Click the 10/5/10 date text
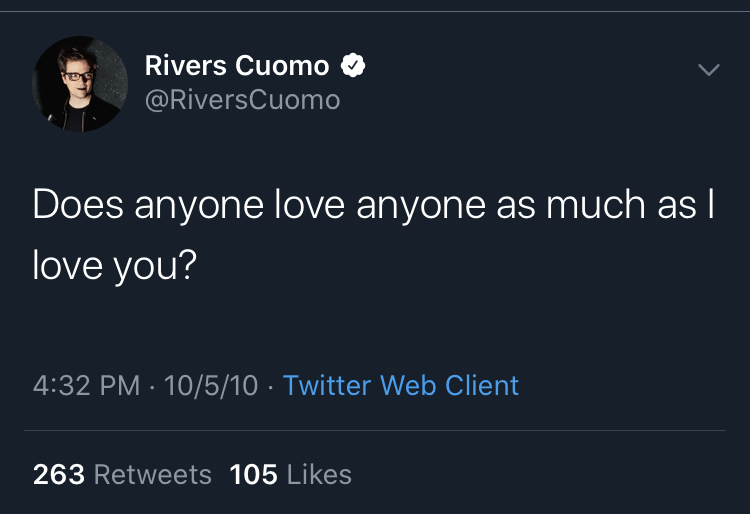The image size is (750, 514). coord(213,386)
